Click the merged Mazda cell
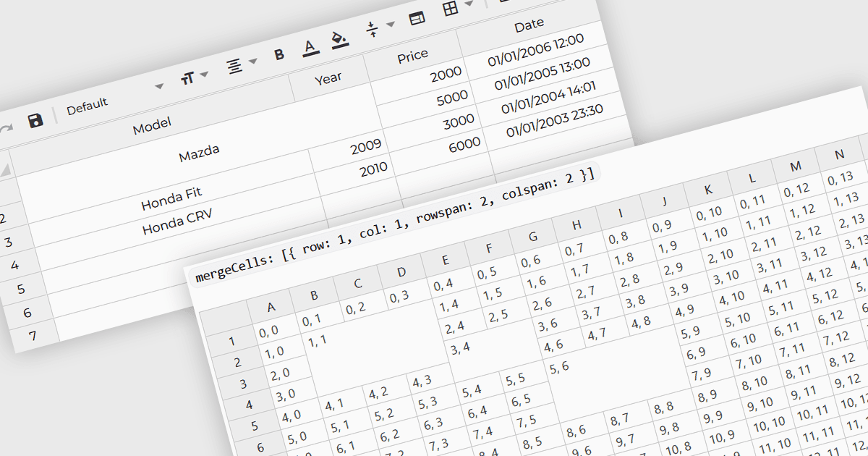Viewport: 868px width, 456px height. coord(199,151)
